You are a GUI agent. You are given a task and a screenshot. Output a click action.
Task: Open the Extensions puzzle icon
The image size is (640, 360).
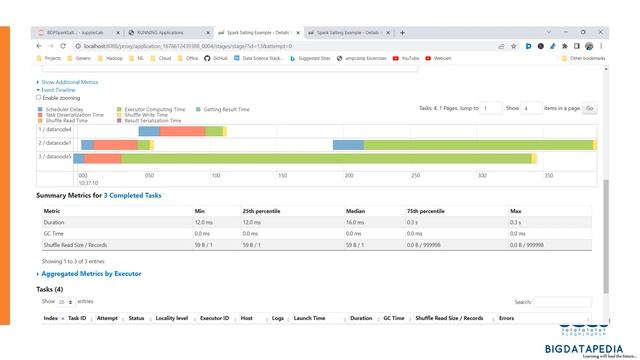tap(564, 46)
